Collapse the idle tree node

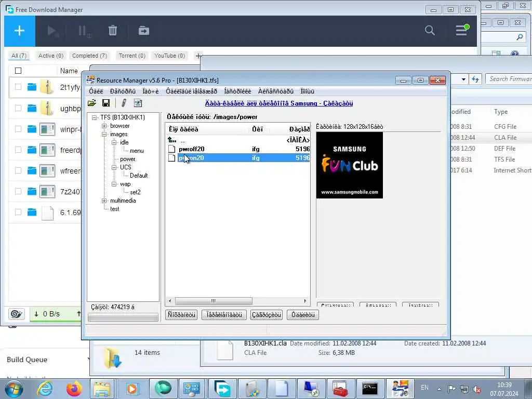coord(114,142)
